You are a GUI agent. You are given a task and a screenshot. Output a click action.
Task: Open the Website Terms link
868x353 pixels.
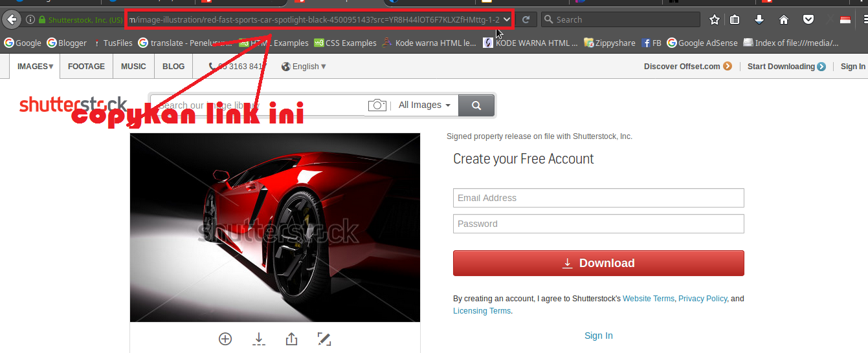(x=649, y=299)
